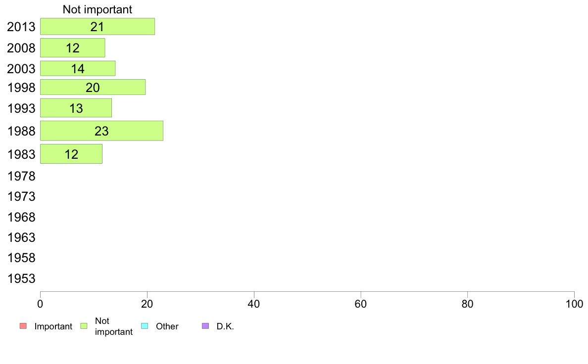Click the red Important legend swatch
Viewport: 588px width, 364px height.
point(23,326)
